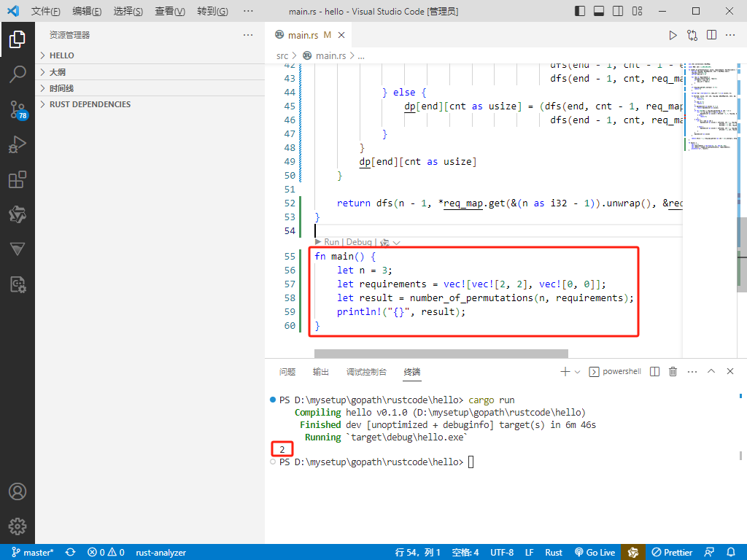The width and height of the screenshot is (747, 560).
Task: Toggle bottom panel layout icon in title bar
Action: pos(599,11)
